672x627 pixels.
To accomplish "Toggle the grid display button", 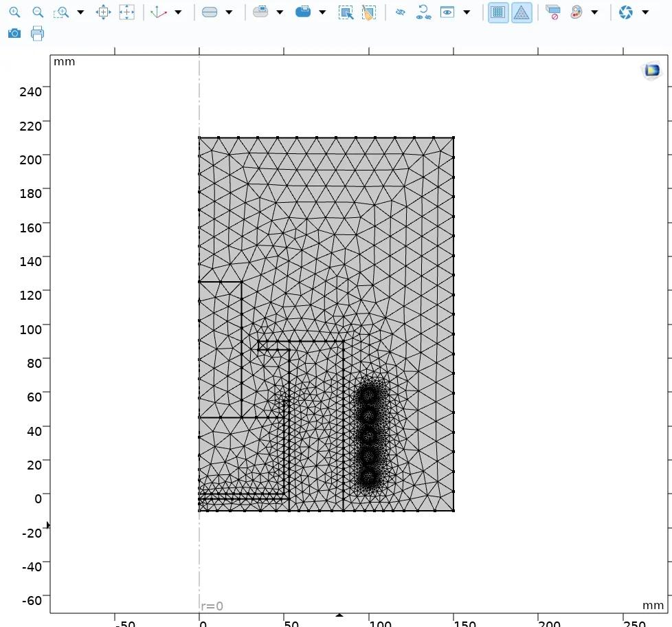I will 498,12.
